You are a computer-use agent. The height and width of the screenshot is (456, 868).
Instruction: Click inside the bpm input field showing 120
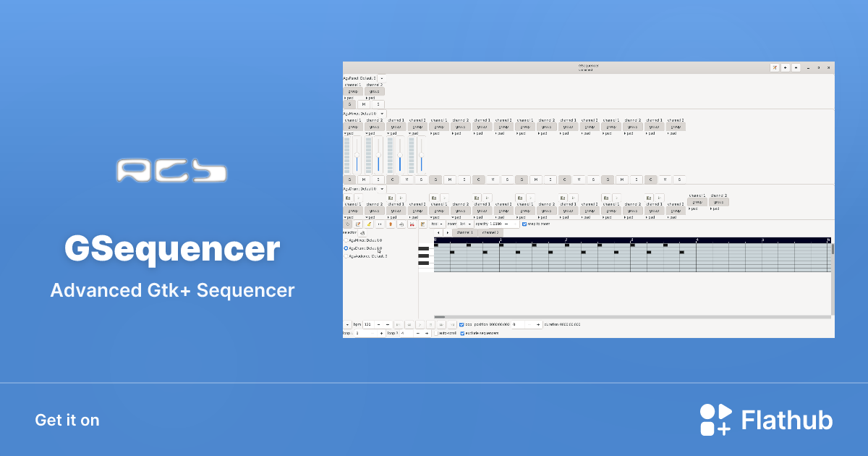(367, 324)
